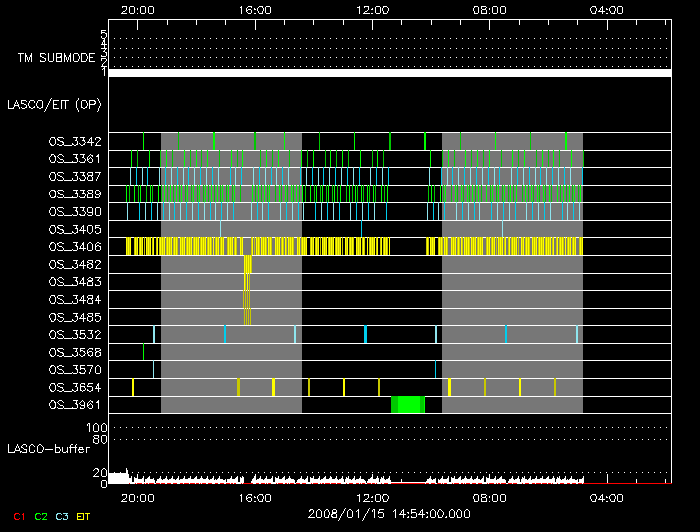Select the OS_3961 row label
Image resolution: width=700 pixels, height=532 pixels.
pos(74,404)
